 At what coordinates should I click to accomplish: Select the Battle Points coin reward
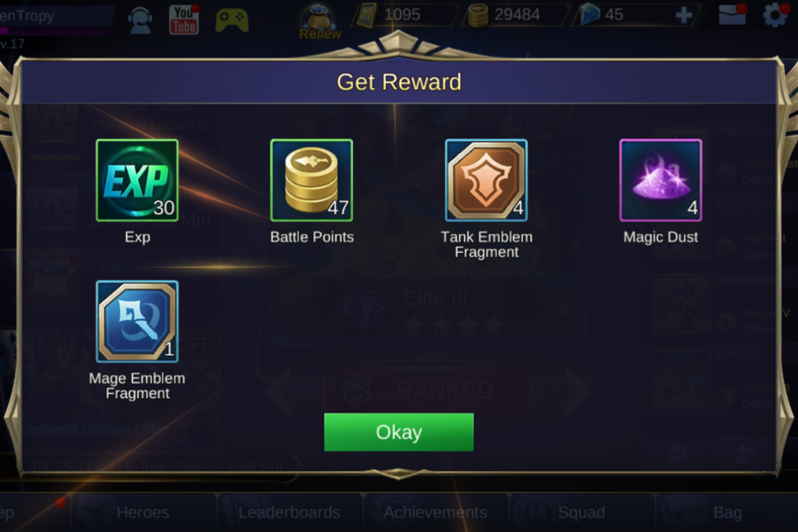pos(312,180)
